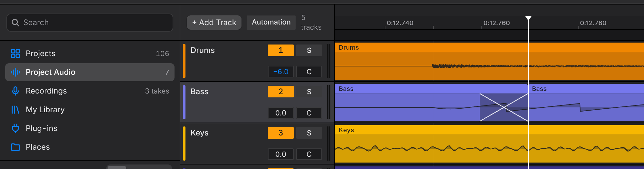Image resolution: width=644 pixels, height=169 pixels.
Task: Click the Places folder icon
Action: [x=15, y=147]
